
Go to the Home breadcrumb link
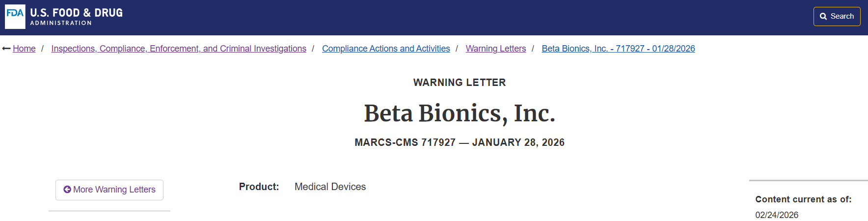[24, 49]
